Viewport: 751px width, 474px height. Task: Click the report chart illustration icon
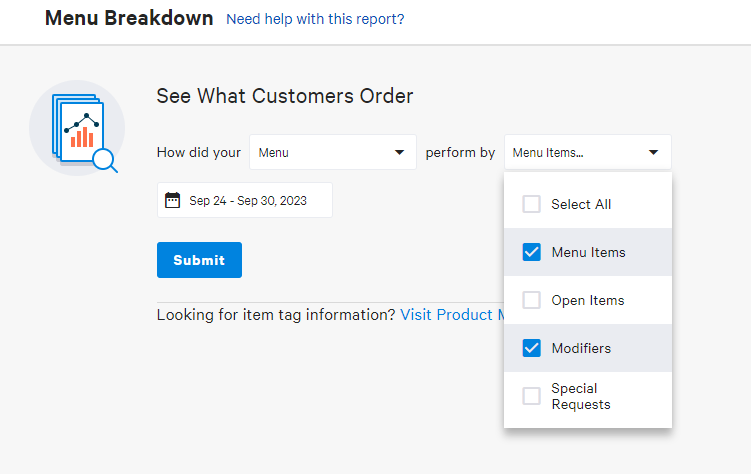[76, 127]
